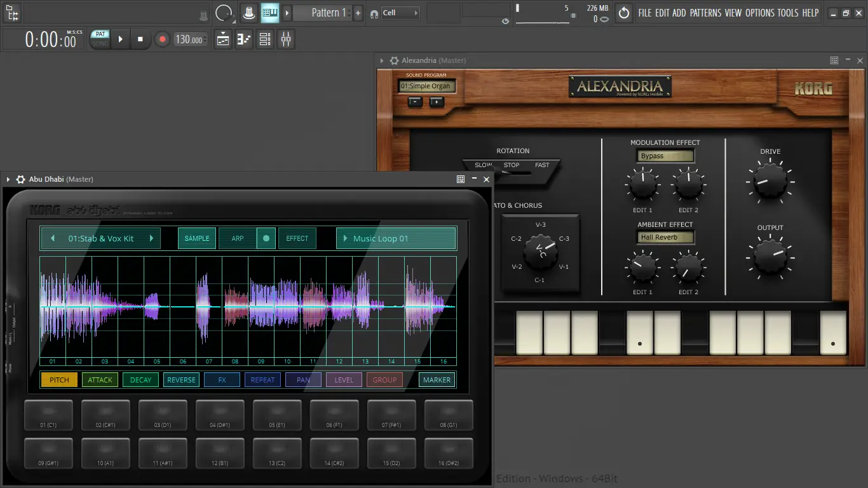The width and height of the screenshot is (868, 488).
Task: Open the Piano roll view icon
Action: pos(244,39)
